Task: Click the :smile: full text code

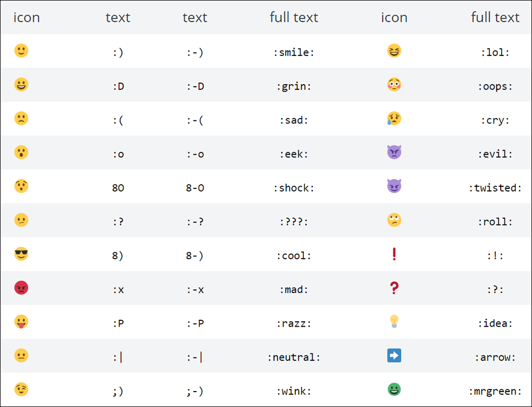Action: click(294, 52)
